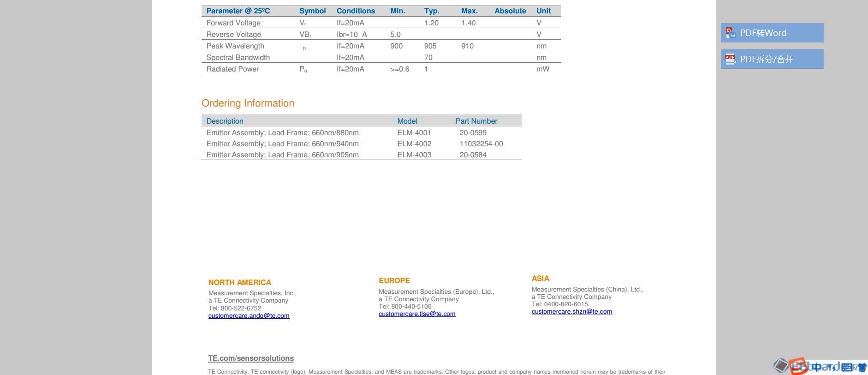This screenshot has width=868, height=375.
Task: Select the mW unit cell
Action: pyautogui.click(x=543, y=69)
